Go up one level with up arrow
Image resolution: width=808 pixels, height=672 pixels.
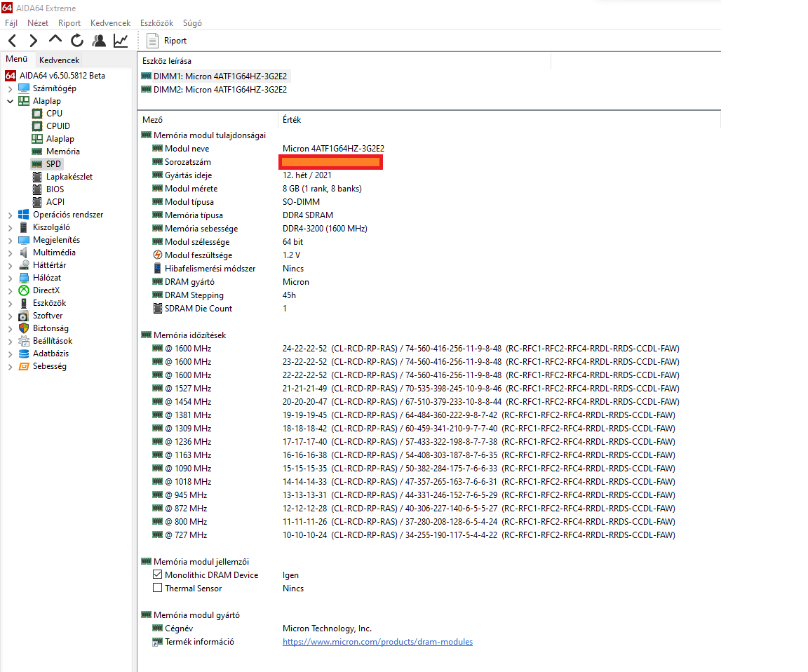55,40
